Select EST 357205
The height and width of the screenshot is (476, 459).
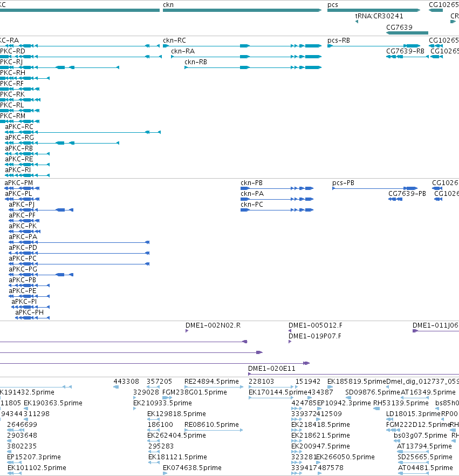click(153, 387)
